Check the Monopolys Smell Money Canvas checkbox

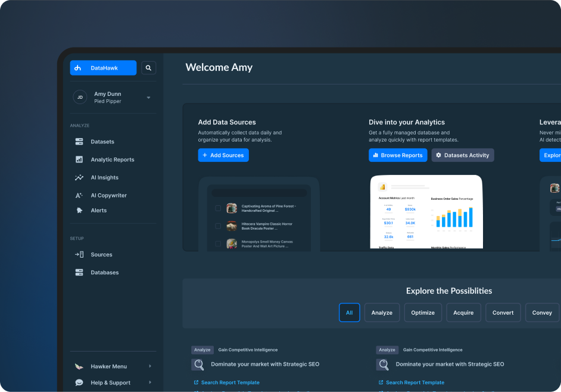click(x=218, y=244)
